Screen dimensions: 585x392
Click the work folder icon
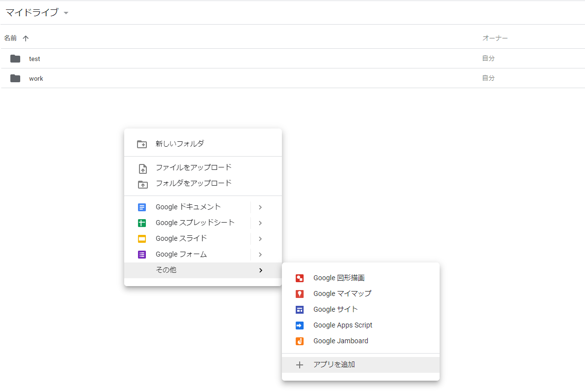(x=15, y=78)
